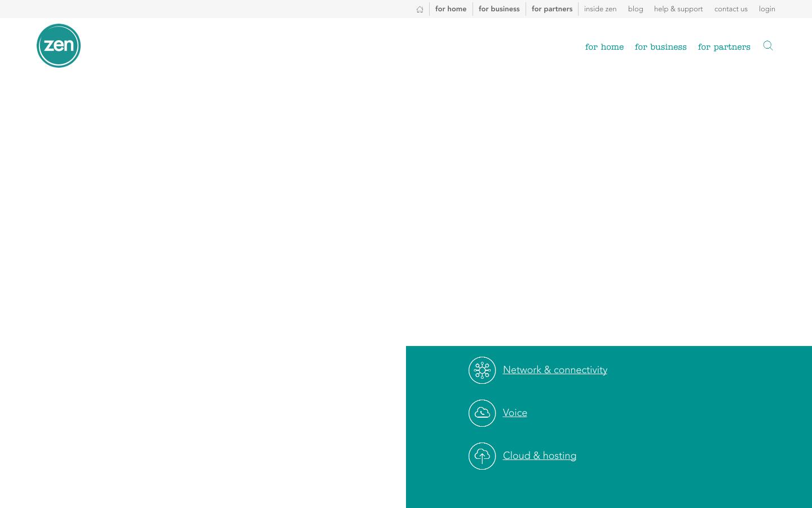Click the home icon in the top bar
The height and width of the screenshot is (508, 812).
click(420, 9)
